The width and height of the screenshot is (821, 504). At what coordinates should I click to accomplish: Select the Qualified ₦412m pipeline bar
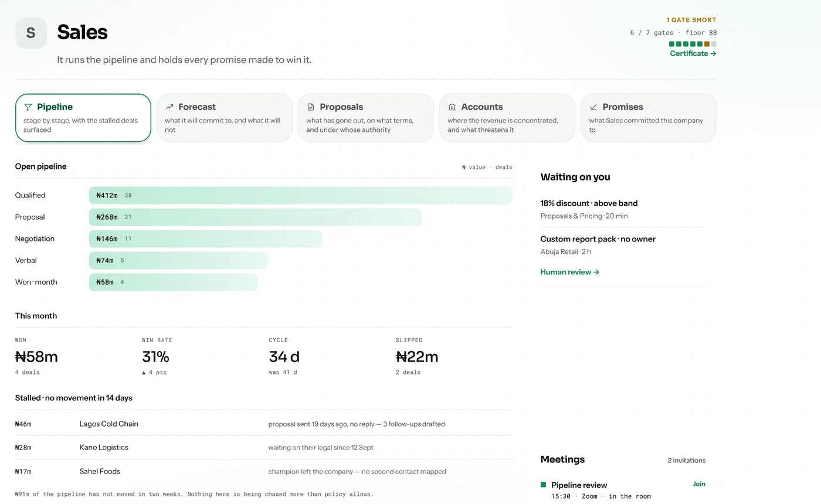(x=301, y=195)
